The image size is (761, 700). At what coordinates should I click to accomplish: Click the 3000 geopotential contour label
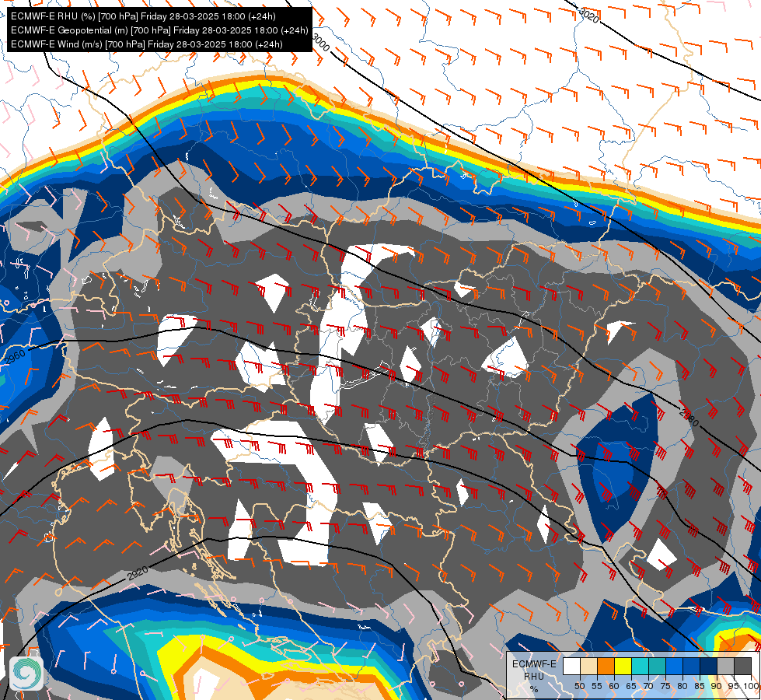tap(321, 44)
